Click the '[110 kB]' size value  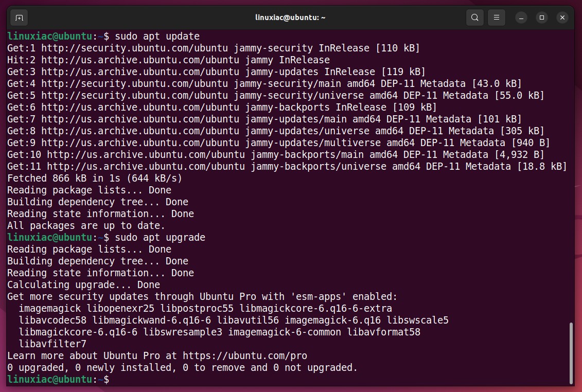[x=398, y=48]
